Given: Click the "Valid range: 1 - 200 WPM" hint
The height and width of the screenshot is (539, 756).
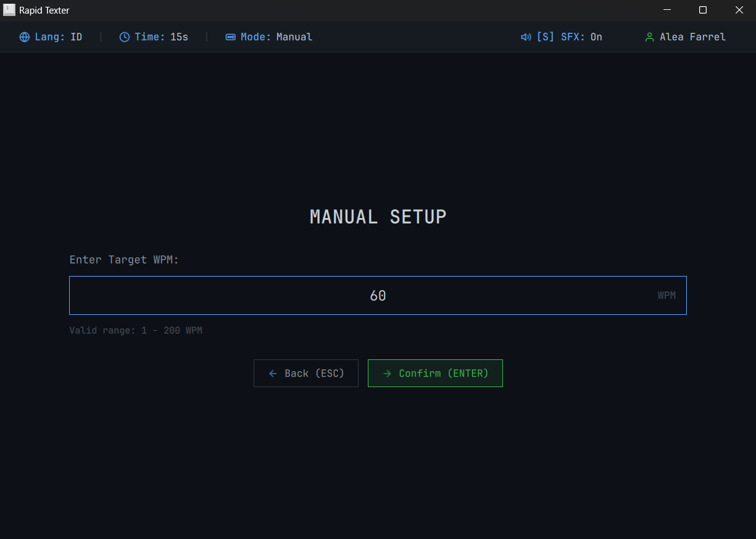Looking at the screenshot, I should coord(136,330).
